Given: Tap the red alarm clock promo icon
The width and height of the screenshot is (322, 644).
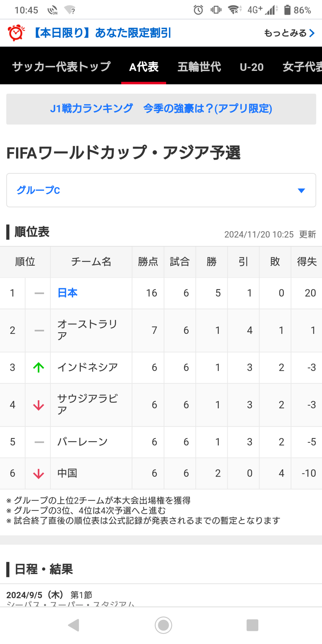Looking at the screenshot, I should tap(16, 33).
